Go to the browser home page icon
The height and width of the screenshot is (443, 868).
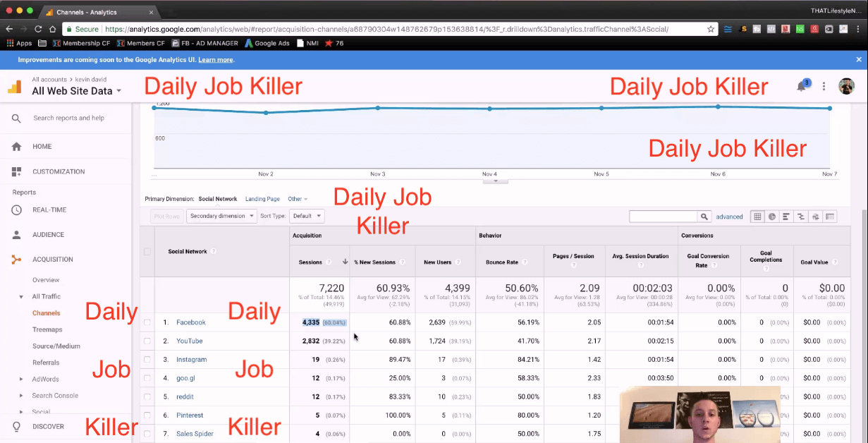tap(52, 29)
